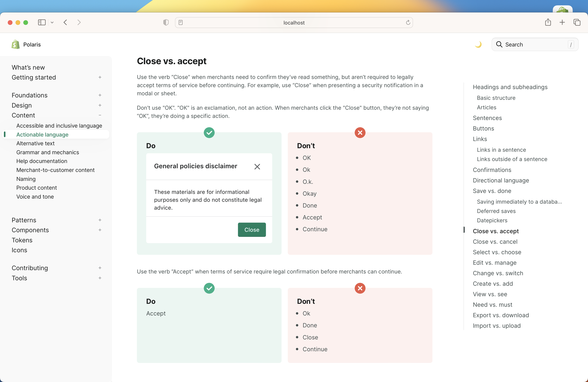Expand the Components section
Image resolution: width=588 pixels, height=382 pixels.
pos(100,230)
